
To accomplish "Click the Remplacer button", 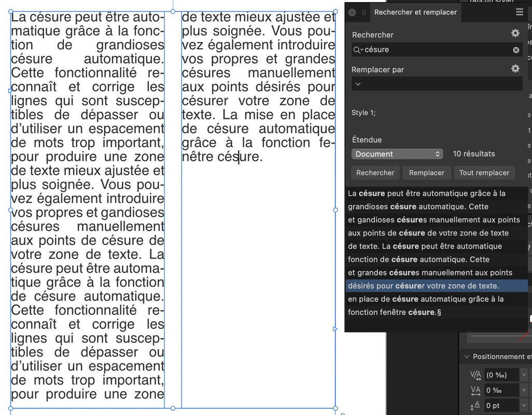I will (x=427, y=173).
